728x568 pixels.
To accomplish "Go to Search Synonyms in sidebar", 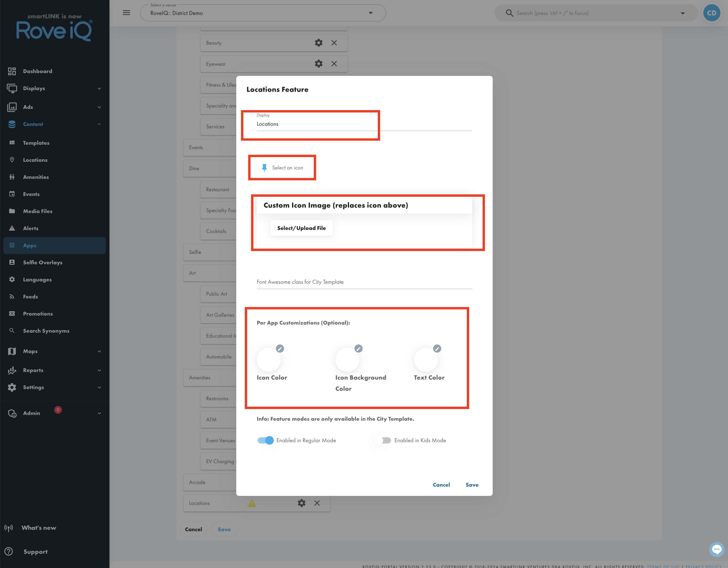I will coord(54,331).
